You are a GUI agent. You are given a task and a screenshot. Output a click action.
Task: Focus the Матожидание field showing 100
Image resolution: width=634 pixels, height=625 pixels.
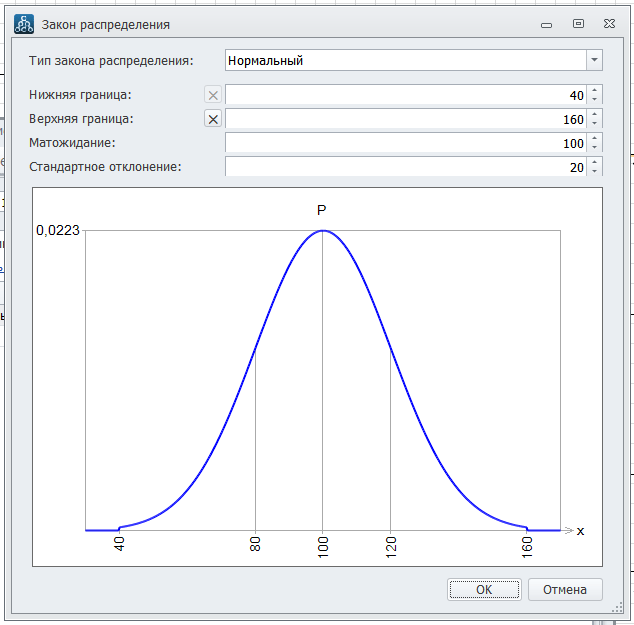tap(405, 143)
